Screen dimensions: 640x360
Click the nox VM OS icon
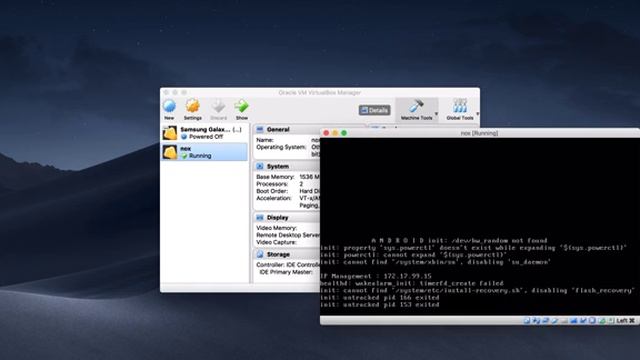[x=170, y=152]
